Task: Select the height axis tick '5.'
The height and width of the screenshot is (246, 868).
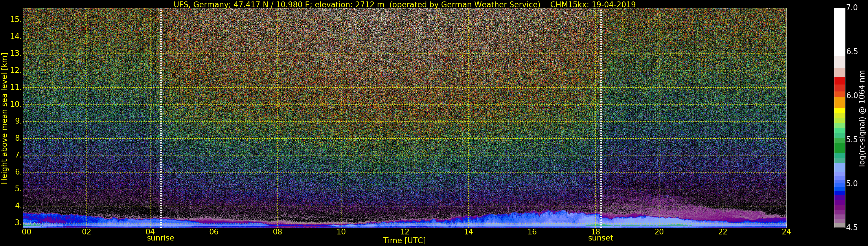Action: (x=18, y=189)
